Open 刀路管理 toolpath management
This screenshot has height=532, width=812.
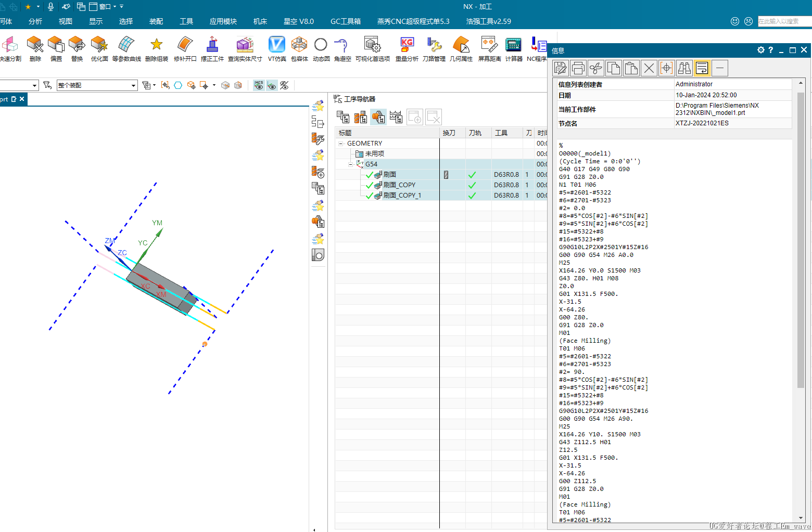434,48
